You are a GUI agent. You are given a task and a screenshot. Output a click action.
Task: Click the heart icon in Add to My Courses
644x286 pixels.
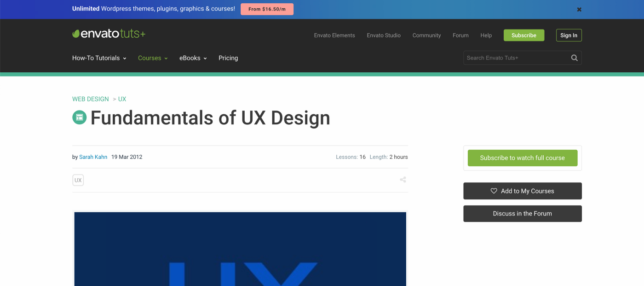(x=494, y=191)
